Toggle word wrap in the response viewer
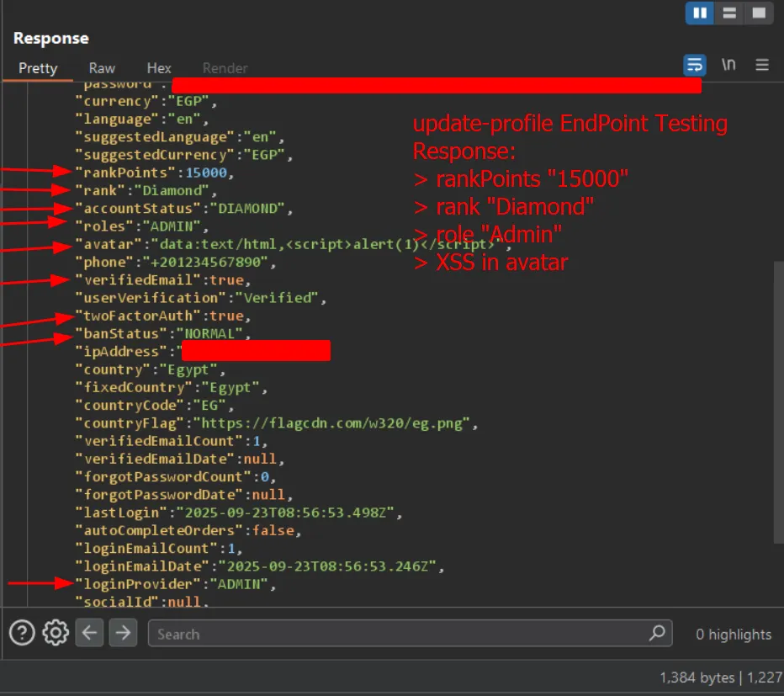Screen dimensions: 784x696 point(695,64)
